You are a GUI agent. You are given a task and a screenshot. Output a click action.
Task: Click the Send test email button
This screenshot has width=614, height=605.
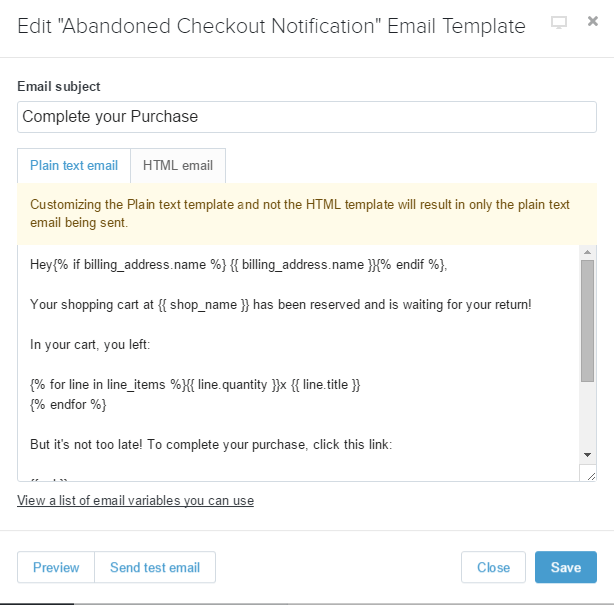click(155, 567)
